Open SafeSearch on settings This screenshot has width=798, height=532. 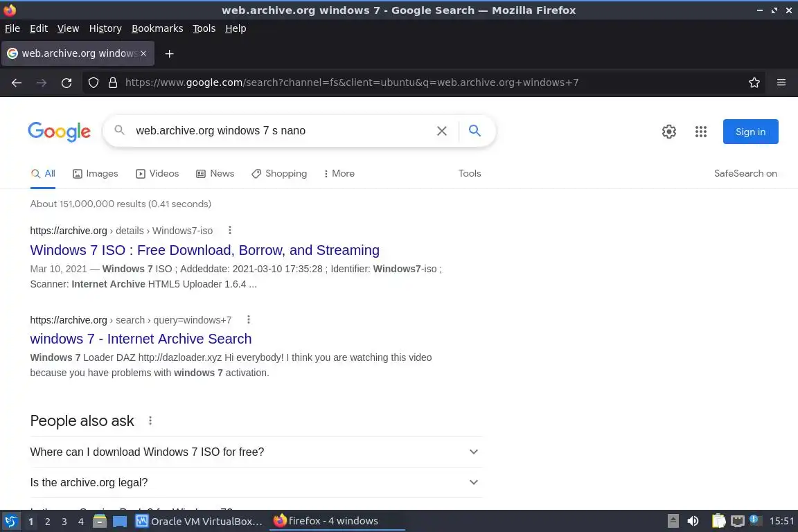pyautogui.click(x=745, y=174)
